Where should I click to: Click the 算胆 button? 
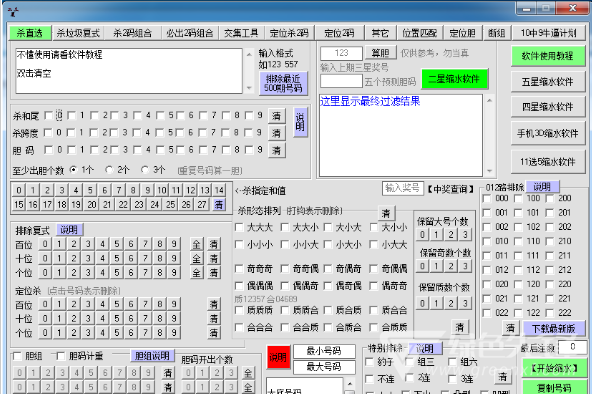tap(380, 53)
